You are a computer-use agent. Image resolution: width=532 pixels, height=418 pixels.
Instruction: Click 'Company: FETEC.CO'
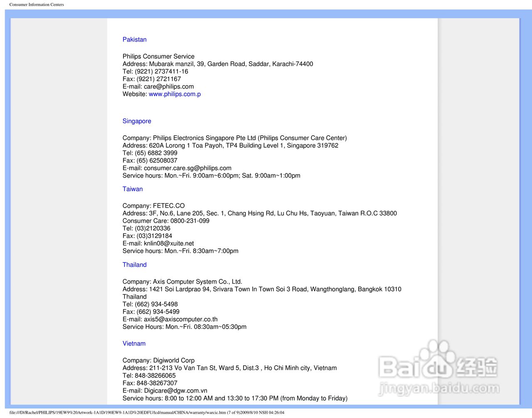[x=154, y=206]
